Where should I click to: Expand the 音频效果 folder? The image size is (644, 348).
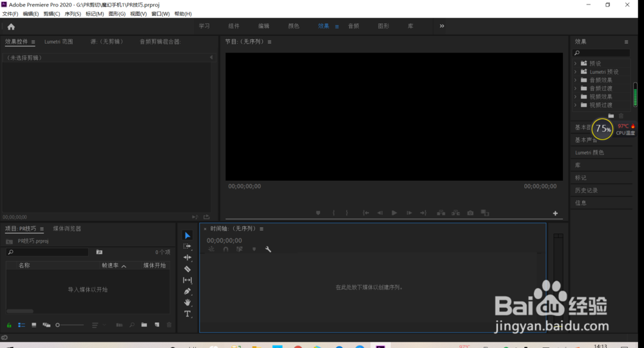tap(575, 80)
